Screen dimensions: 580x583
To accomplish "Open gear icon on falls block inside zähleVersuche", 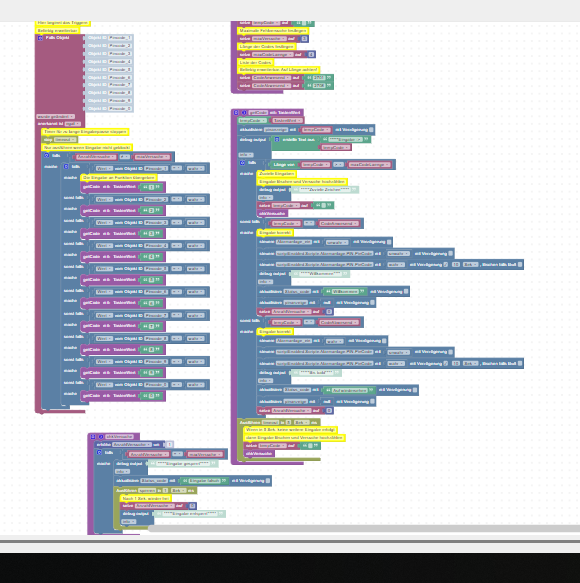I will (99, 452).
